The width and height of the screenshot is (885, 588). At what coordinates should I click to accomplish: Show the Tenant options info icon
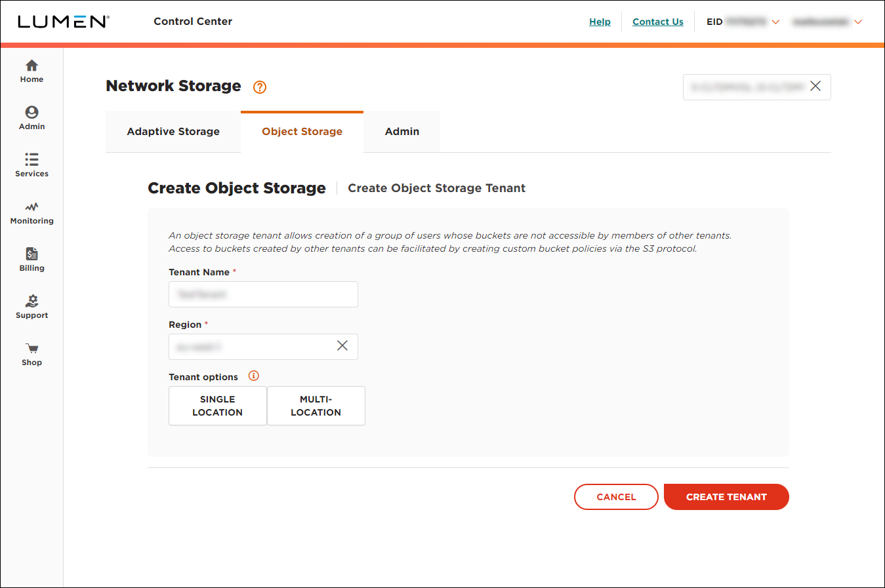click(x=254, y=376)
